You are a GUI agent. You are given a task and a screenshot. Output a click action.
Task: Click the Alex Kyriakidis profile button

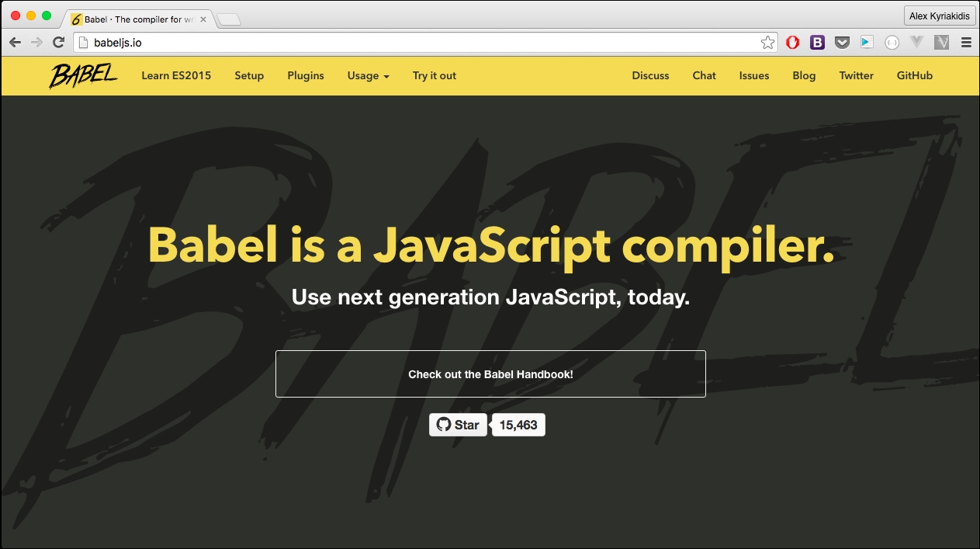click(x=940, y=16)
